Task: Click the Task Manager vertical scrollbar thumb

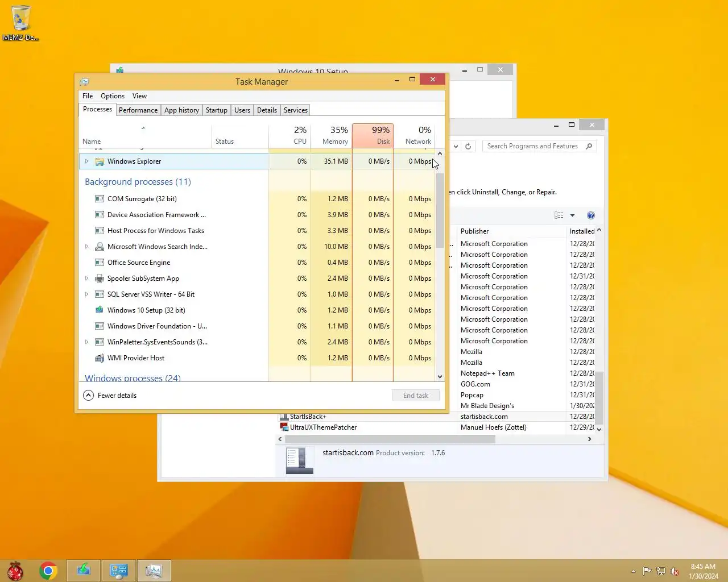Action: tap(440, 210)
